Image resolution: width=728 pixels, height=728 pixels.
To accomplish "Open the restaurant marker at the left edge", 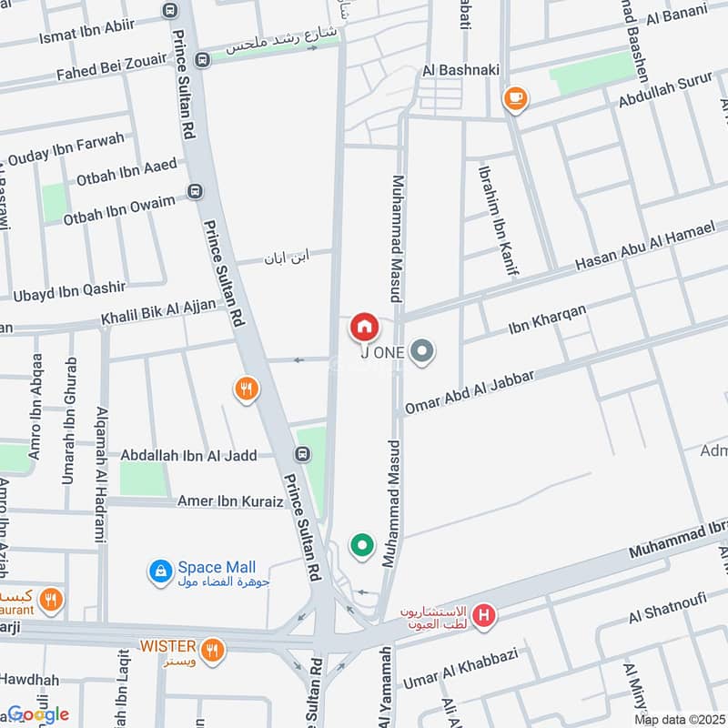I will [51, 601].
